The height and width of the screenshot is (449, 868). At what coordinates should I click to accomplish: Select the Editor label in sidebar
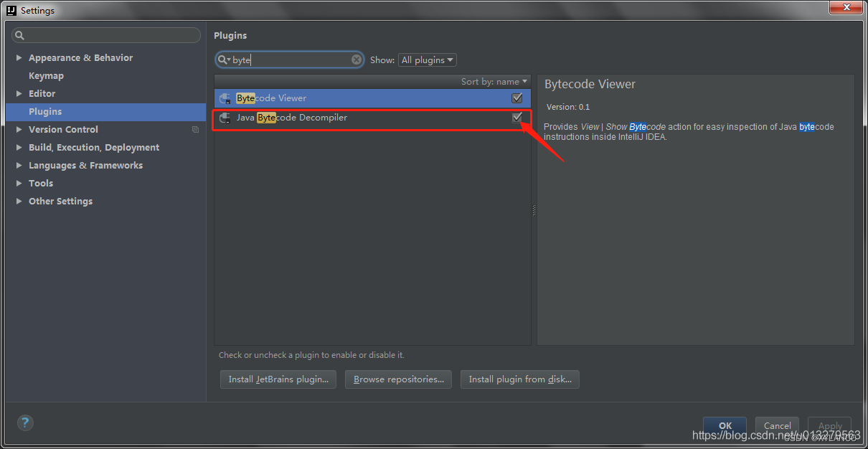pyautogui.click(x=42, y=94)
